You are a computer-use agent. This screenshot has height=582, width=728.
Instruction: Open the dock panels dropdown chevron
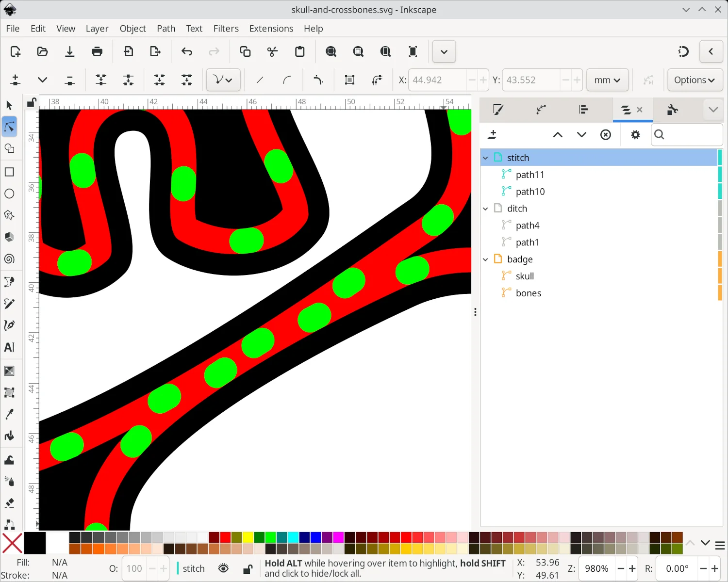coord(713,110)
